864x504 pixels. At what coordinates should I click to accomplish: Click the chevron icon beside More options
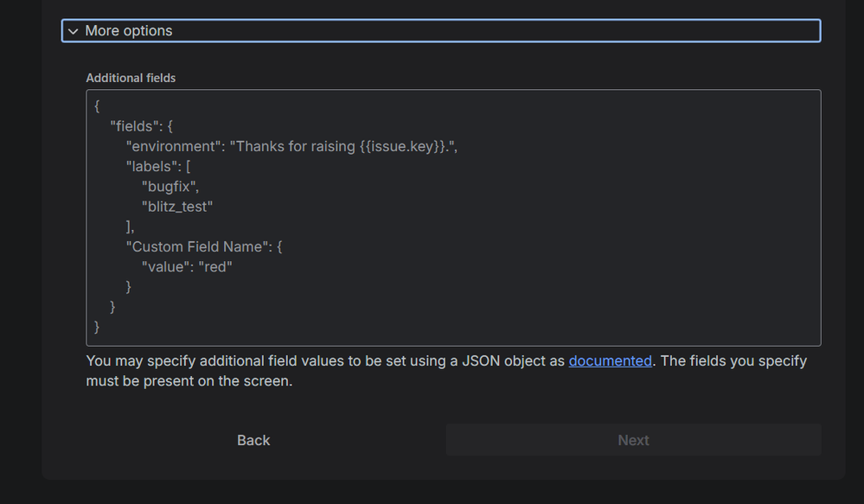click(74, 31)
